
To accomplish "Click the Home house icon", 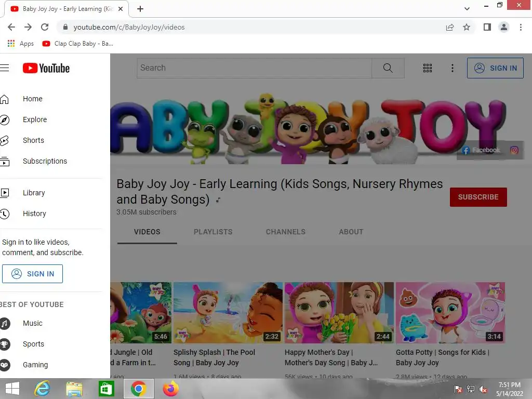I will click(x=4, y=99).
